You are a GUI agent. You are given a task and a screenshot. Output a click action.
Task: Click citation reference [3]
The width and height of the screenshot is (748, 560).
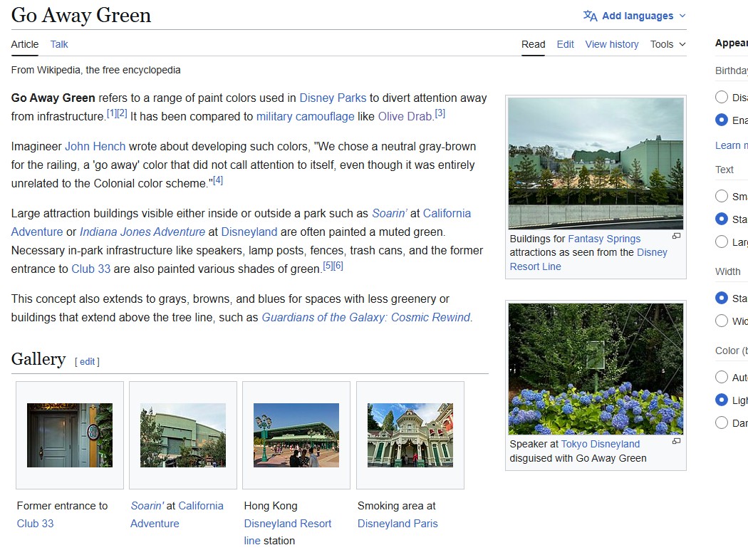pyautogui.click(x=440, y=113)
